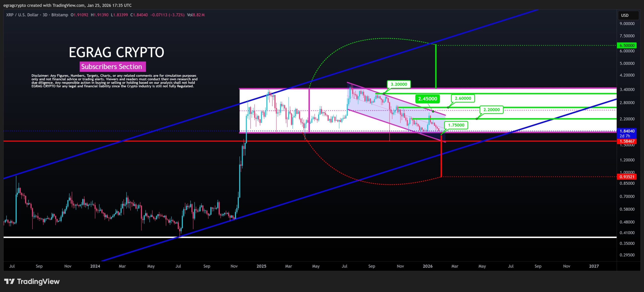Screen dimensions: 644x292
Task: Click the EGRAG CRYPTO title text
Action: click(116, 52)
